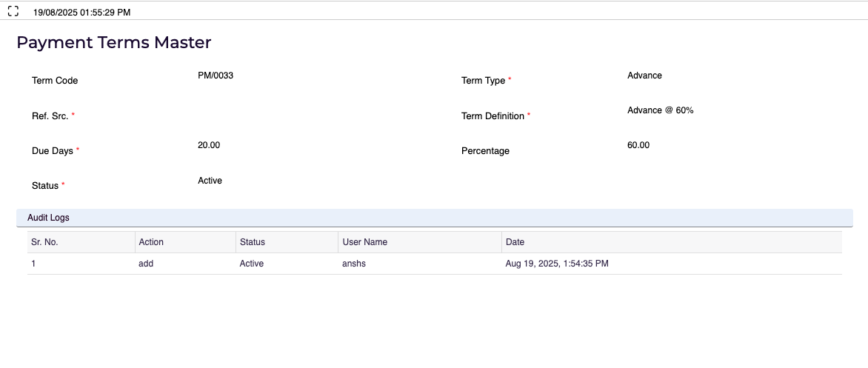Image resolution: width=868 pixels, height=368 pixels.
Task: Select the PM/0033 term code value
Action: coord(216,76)
